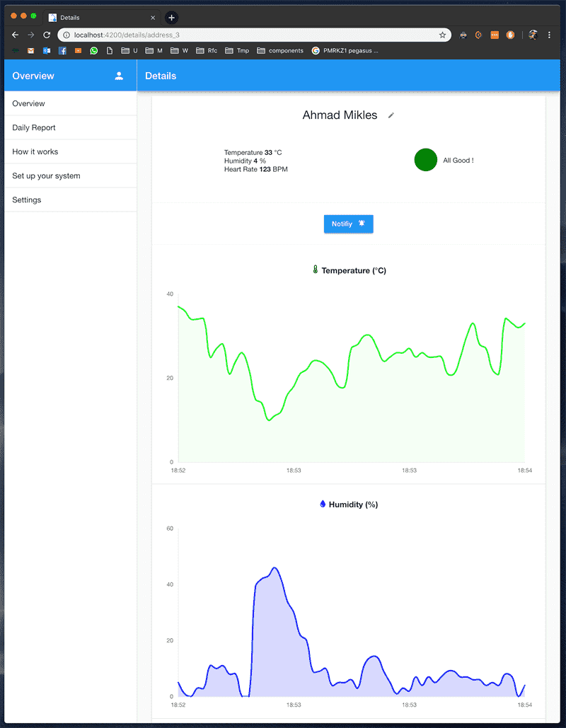The width and height of the screenshot is (566, 728).
Task: Open the orange play-button bookmark icon
Action: click(x=78, y=51)
